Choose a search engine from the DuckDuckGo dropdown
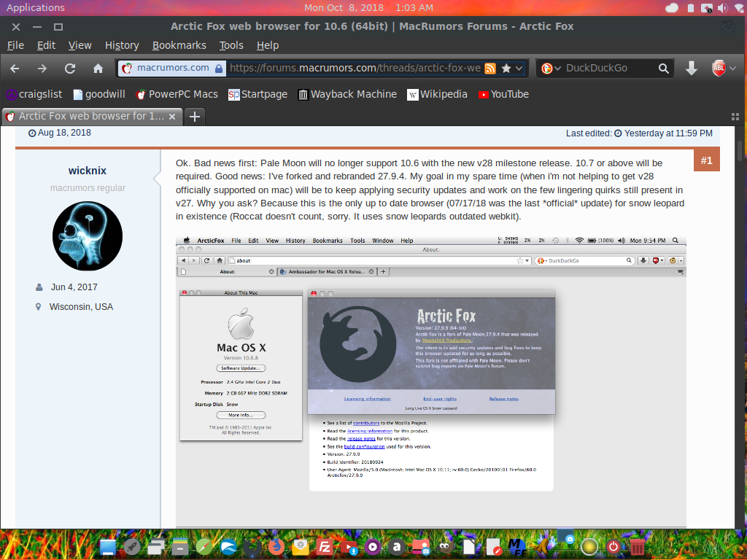The image size is (747, 560). coord(551,68)
